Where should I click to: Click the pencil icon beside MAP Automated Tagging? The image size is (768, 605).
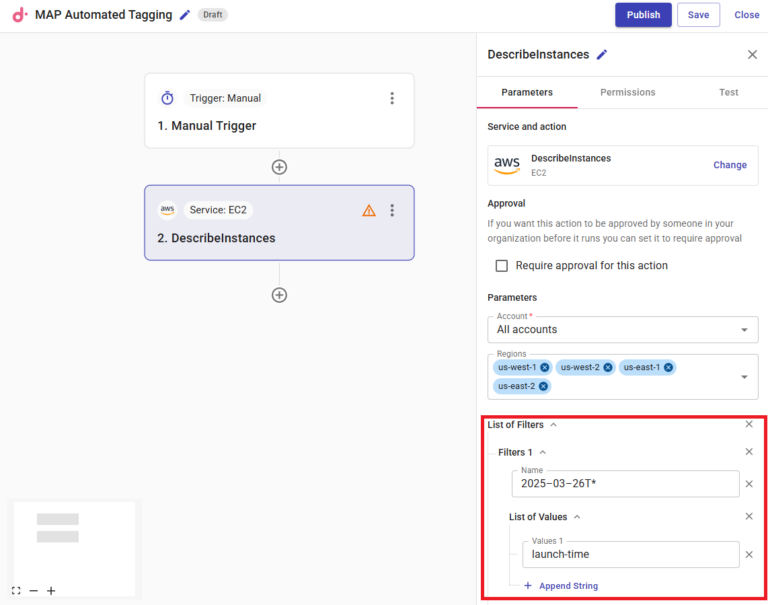click(184, 15)
